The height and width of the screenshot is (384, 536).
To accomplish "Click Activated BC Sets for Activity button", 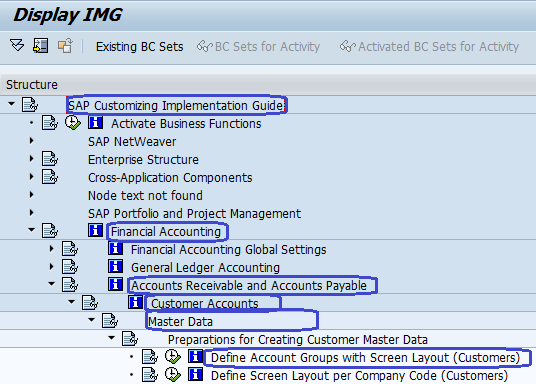I will [x=429, y=47].
